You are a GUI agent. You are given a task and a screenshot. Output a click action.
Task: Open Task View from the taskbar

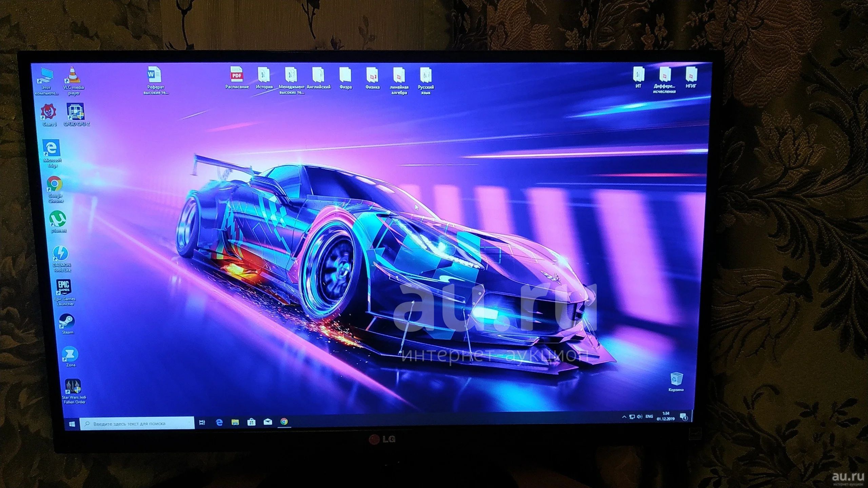pos(202,423)
